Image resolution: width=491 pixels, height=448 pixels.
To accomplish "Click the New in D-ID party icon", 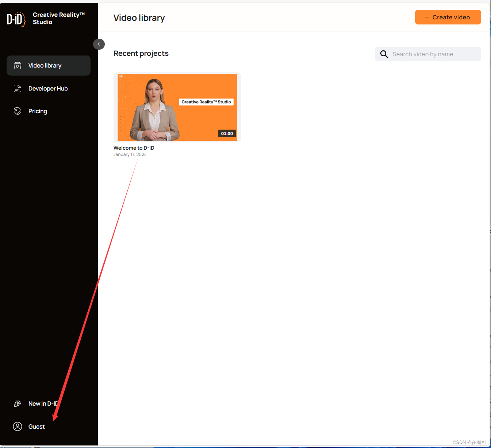I will point(18,403).
